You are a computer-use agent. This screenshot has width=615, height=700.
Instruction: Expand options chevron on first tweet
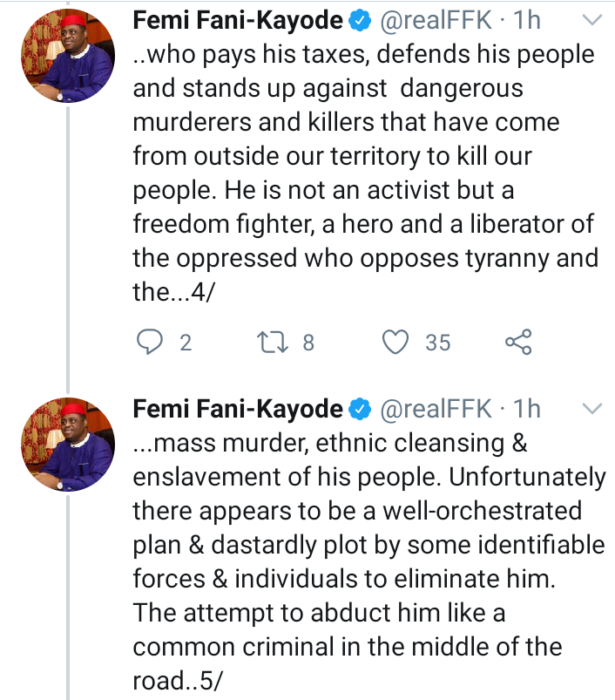tap(592, 20)
